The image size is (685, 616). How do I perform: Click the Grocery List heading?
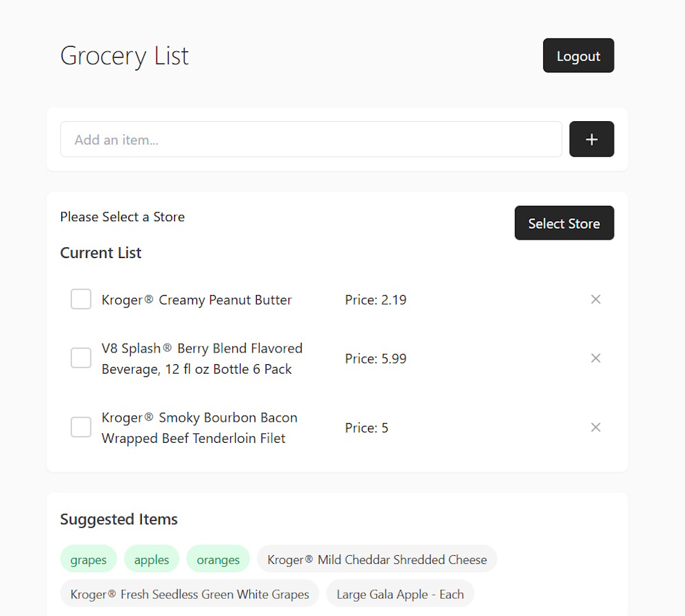point(124,55)
